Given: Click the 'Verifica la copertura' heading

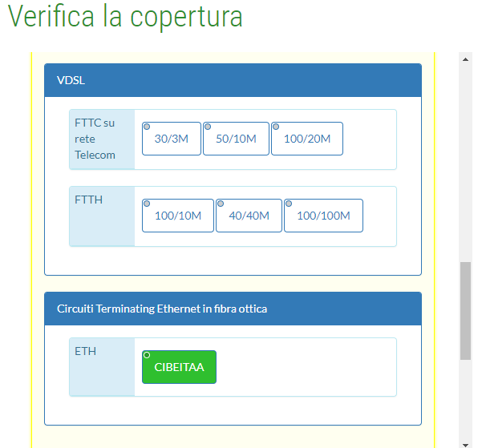Looking at the screenshot, I should [x=125, y=16].
